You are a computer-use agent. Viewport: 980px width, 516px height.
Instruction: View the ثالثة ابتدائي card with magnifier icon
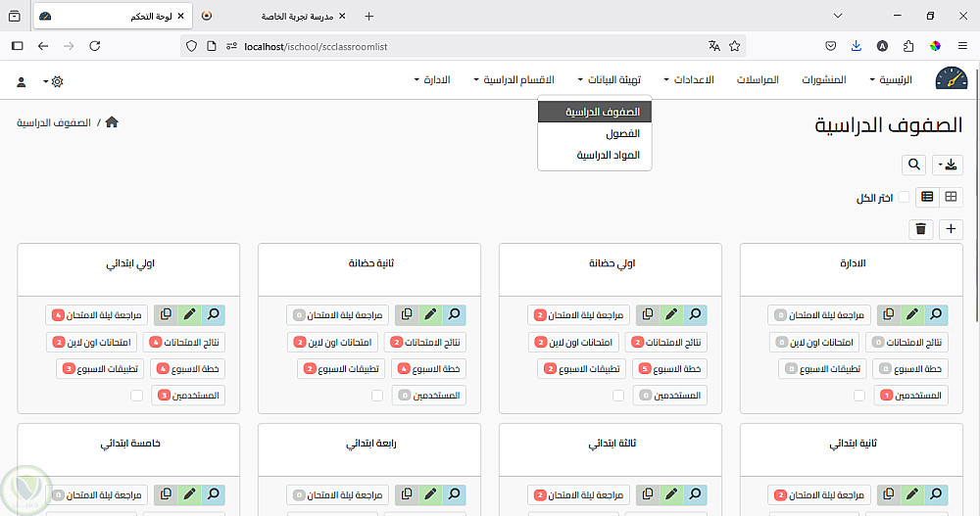click(x=695, y=494)
